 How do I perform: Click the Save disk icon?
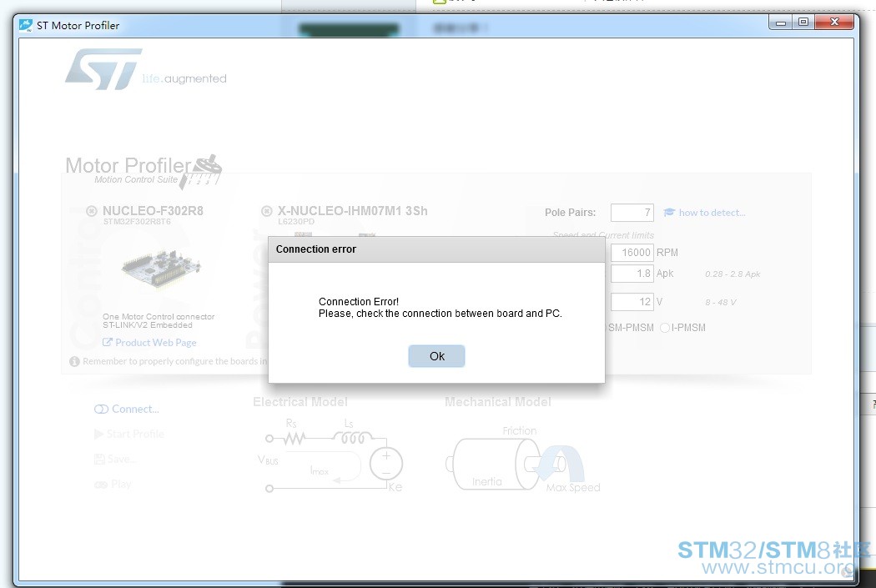tap(99, 459)
